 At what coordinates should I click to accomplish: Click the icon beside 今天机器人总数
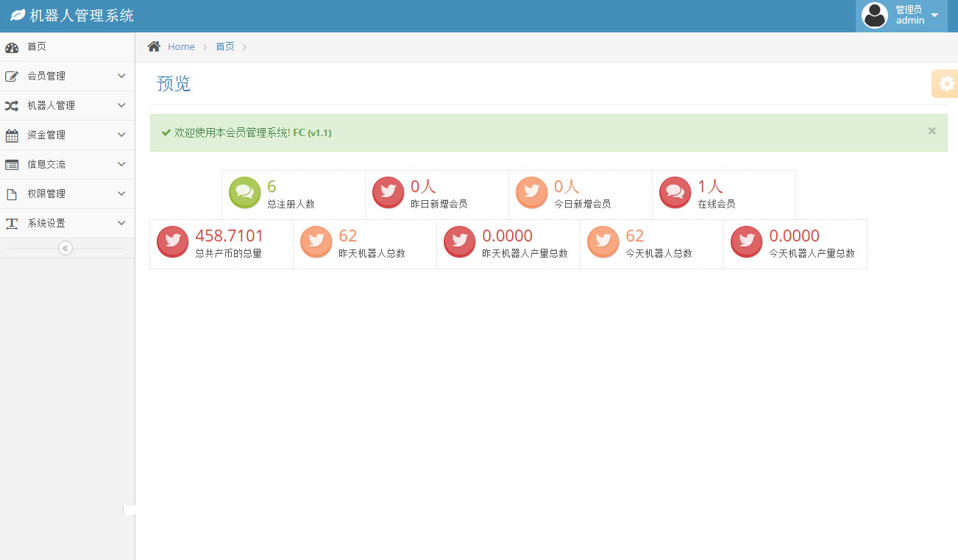coord(603,242)
